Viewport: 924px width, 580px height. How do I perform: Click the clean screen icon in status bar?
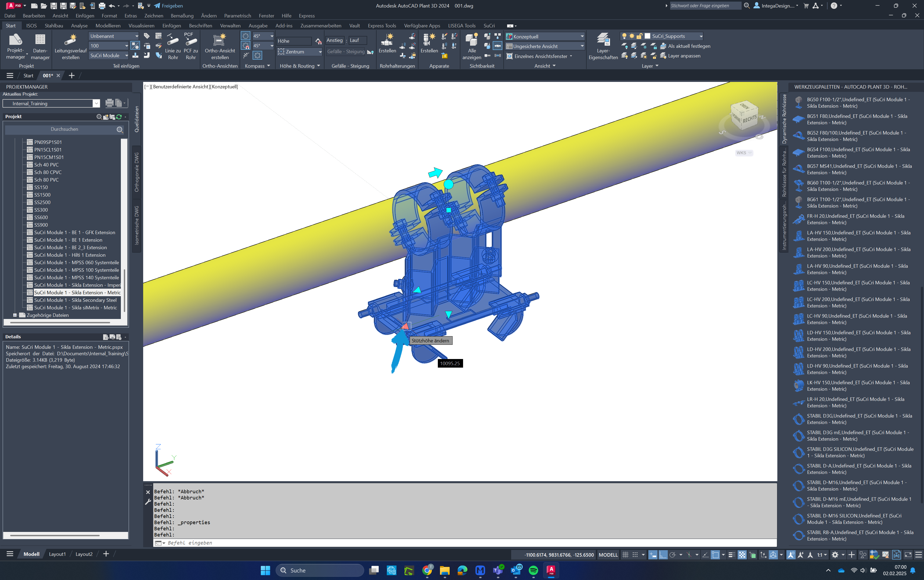(908, 555)
